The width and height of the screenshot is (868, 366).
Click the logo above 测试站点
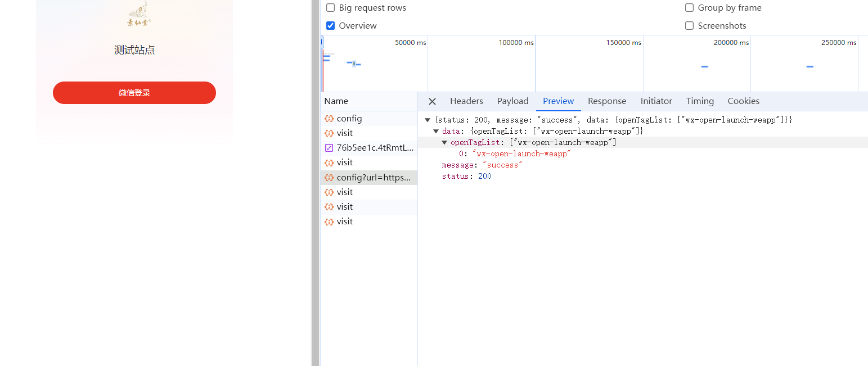click(138, 15)
